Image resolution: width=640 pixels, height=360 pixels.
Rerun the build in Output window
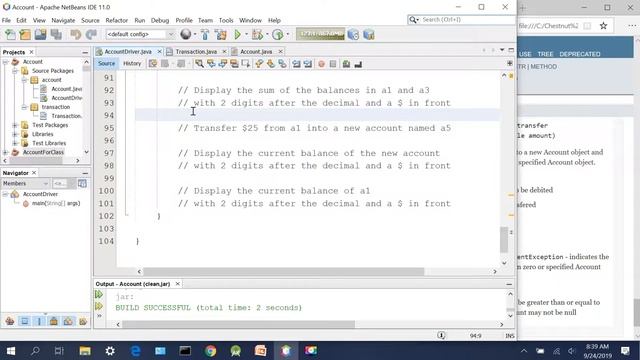pyautogui.click(x=99, y=294)
